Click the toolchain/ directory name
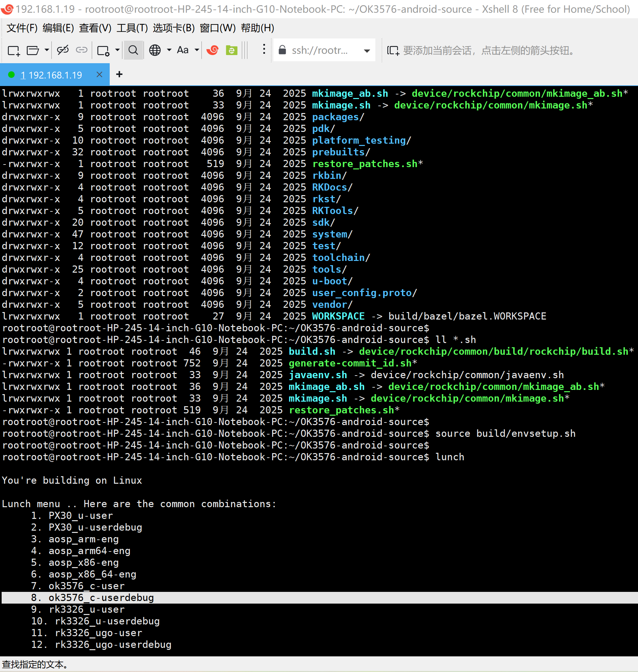The height and width of the screenshot is (672, 638). click(x=341, y=258)
